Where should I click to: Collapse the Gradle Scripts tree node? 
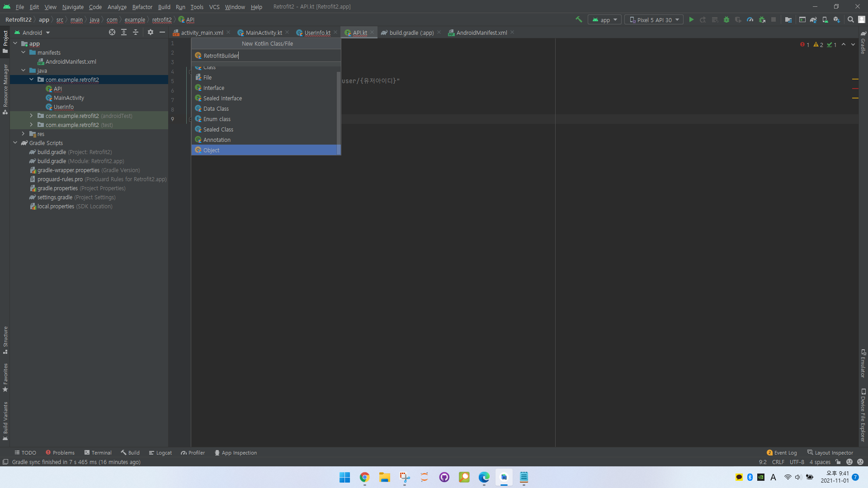pos(15,143)
